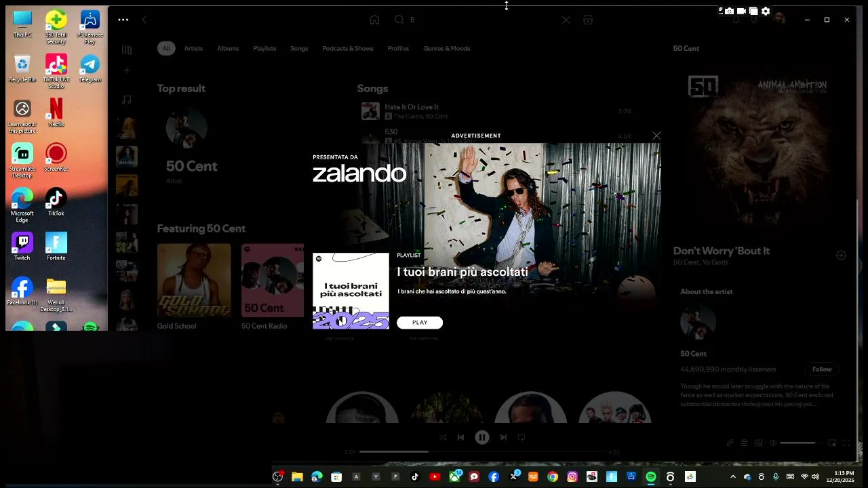Pause the current track
This screenshot has height=488, width=868.
(482, 438)
